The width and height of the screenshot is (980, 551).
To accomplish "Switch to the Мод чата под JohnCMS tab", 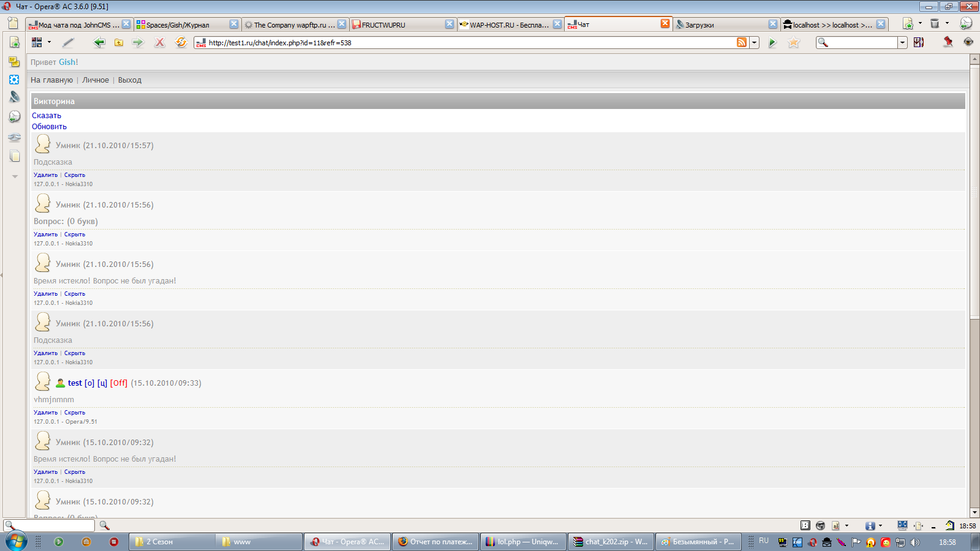I will pyautogui.click(x=79, y=24).
